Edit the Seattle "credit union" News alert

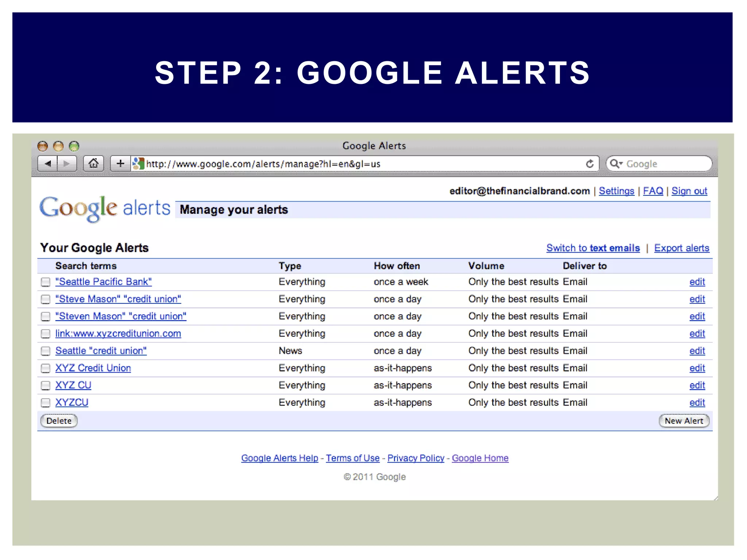(x=697, y=351)
